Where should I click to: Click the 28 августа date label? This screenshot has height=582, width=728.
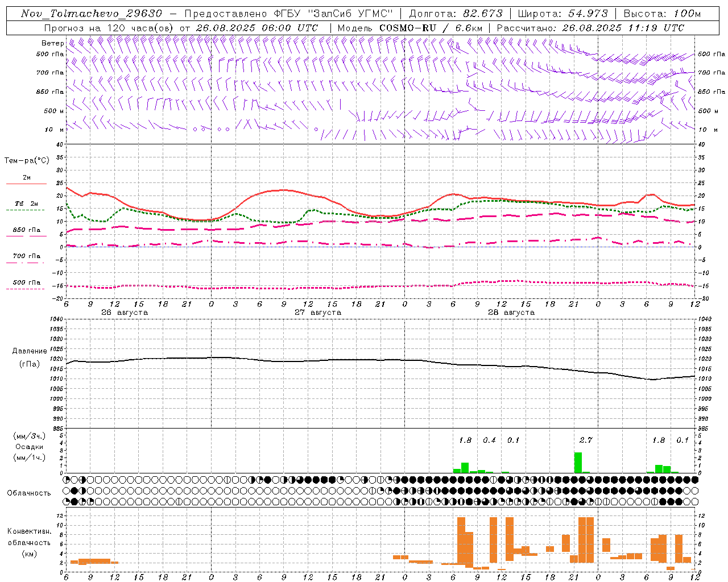[x=511, y=313]
